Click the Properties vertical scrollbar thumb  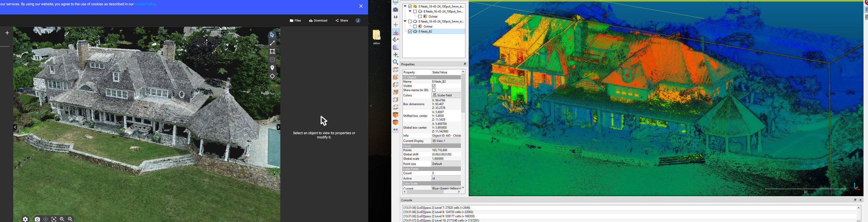(x=463, y=93)
